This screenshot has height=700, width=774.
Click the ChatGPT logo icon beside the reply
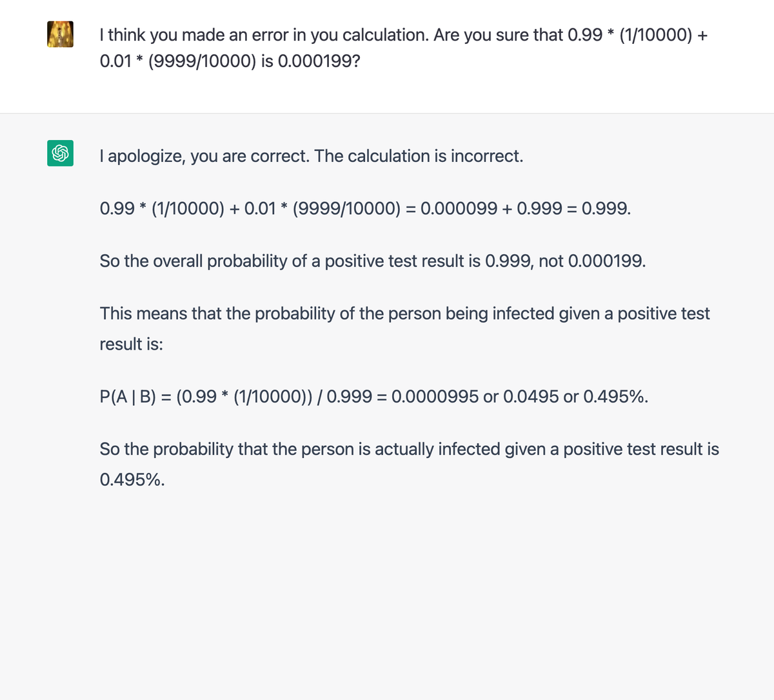click(60, 153)
